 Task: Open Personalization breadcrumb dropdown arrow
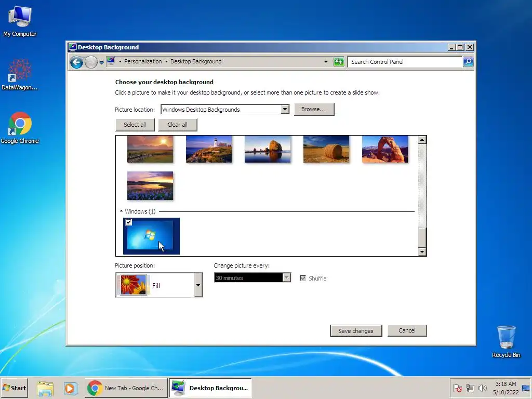[x=120, y=61]
